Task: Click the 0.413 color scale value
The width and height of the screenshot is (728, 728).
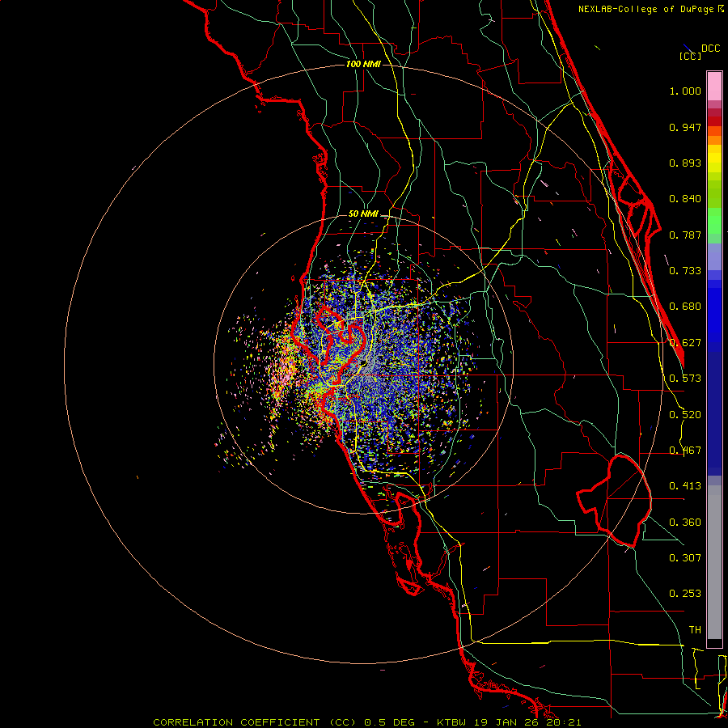Action: (685, 486)
